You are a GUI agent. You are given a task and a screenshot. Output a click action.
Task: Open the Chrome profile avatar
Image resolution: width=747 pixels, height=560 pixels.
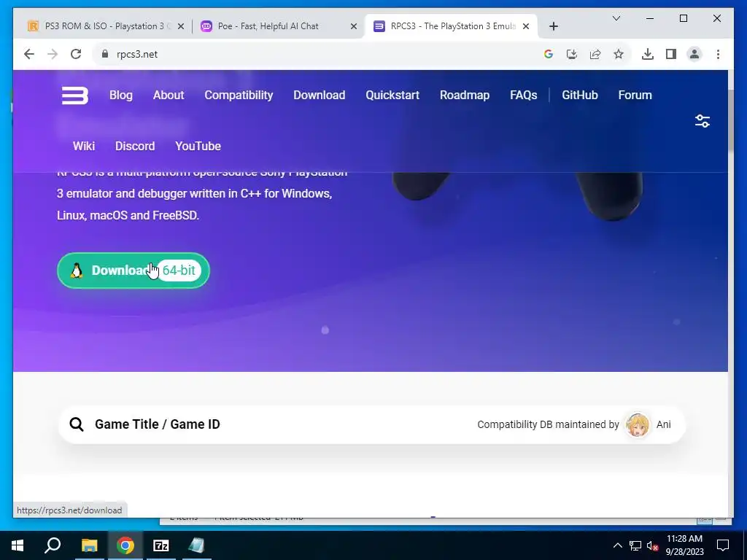(x=694, y=54)
